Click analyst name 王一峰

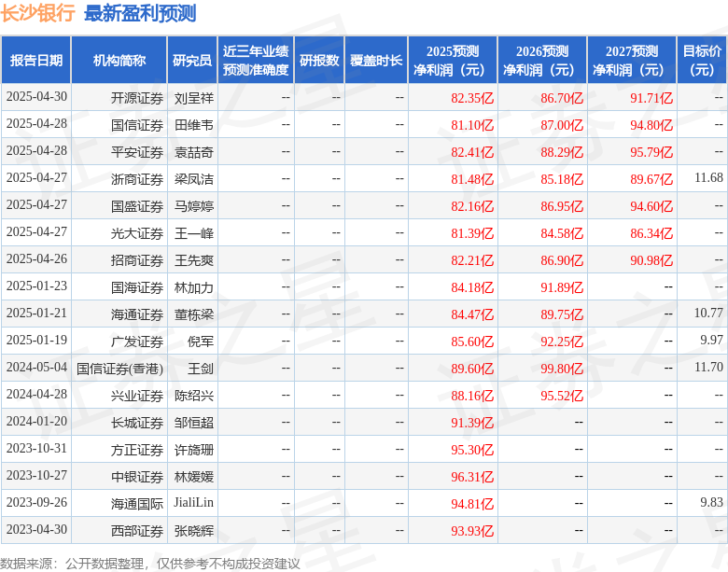coord(194,233)
